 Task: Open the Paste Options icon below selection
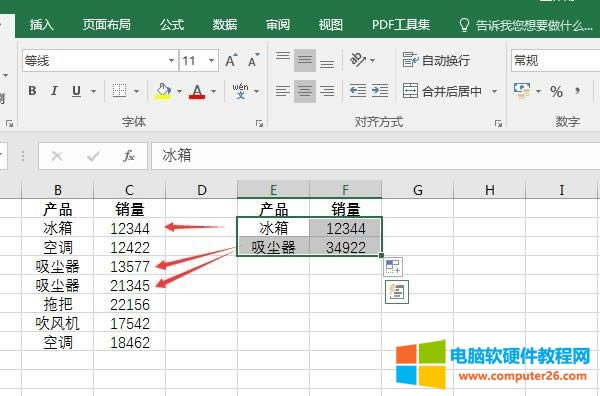(x=396, y=292)
